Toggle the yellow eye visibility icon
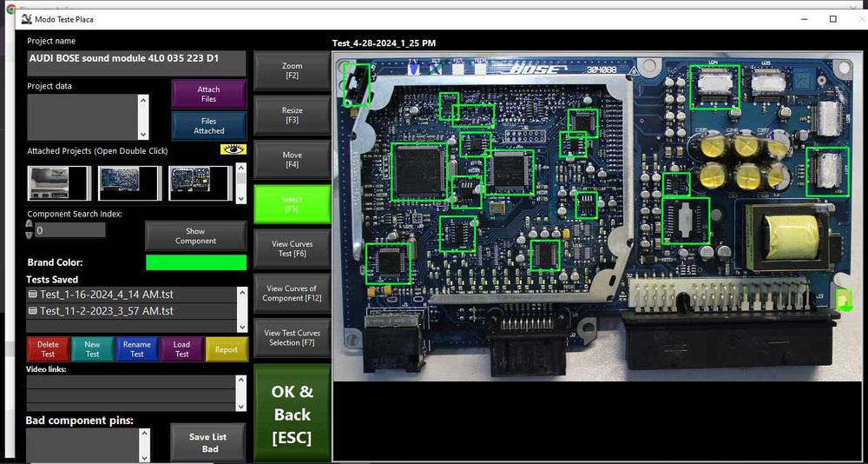The image size is (868, 464). point(233,149)
